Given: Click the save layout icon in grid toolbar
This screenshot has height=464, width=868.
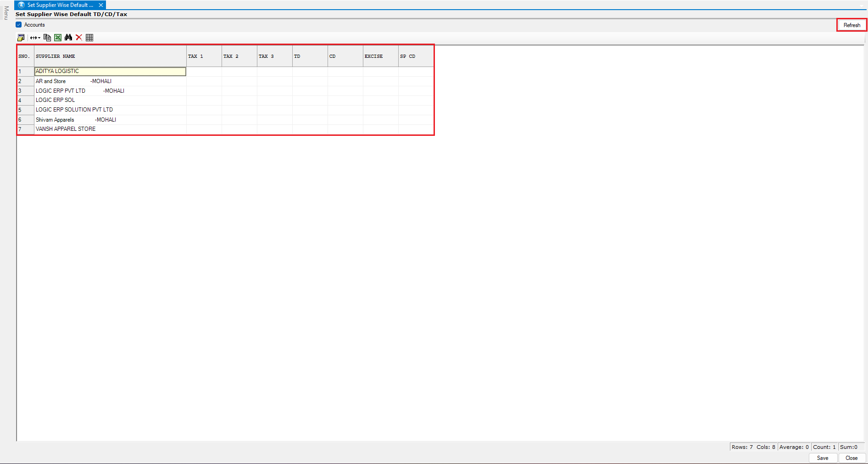Looking at the screenshot, I should (x=21, y=38).
